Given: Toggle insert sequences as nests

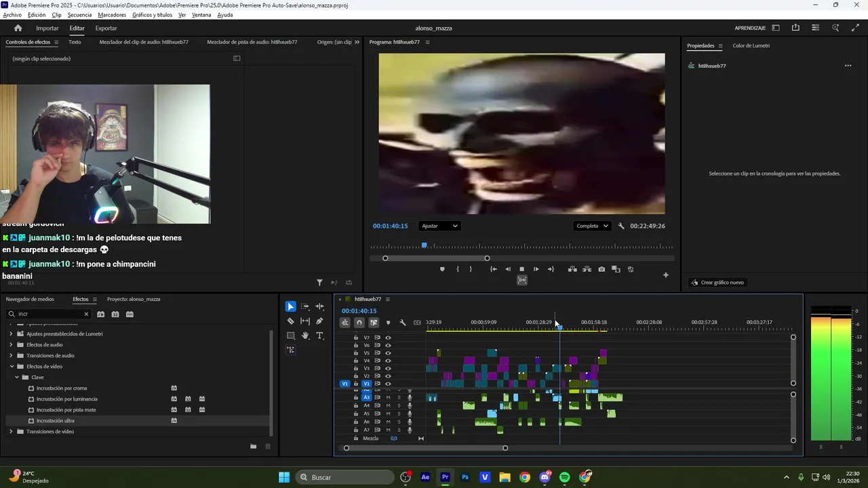Looking at the screenshot, I should (x=345, y=323).
